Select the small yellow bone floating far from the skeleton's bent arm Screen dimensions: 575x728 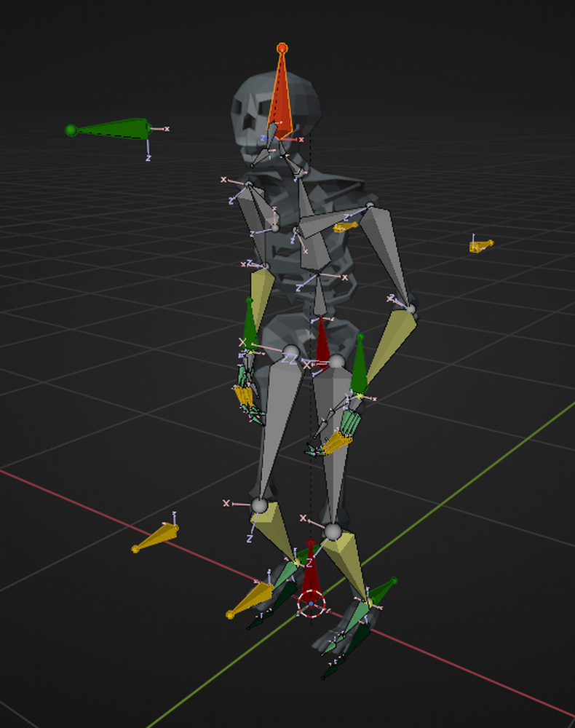(x=481, y=245)
